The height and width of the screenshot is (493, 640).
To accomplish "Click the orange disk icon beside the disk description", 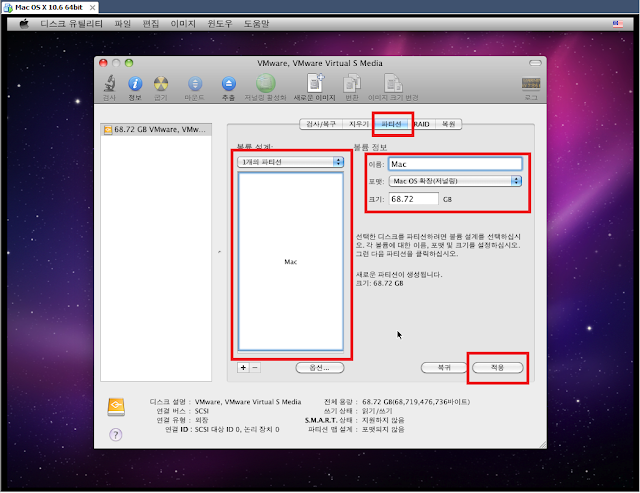I will tap(116, 407).
